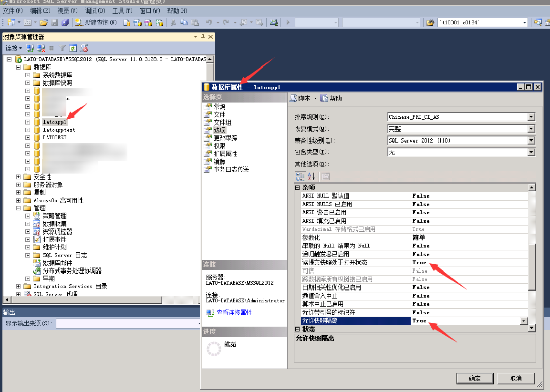Click the Database Engine Query icon
The width and height of the screenshot is (550, 392).
click(x=126, y=22)
